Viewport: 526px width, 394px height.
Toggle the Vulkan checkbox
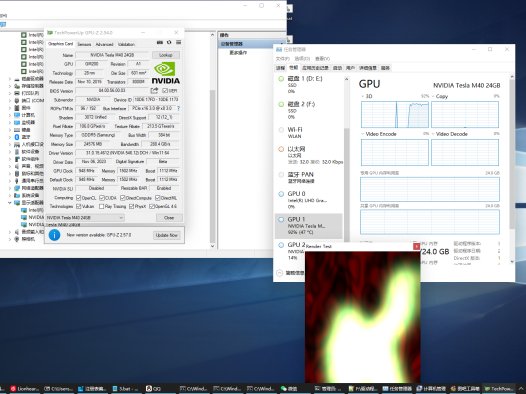tap(78, 206)
